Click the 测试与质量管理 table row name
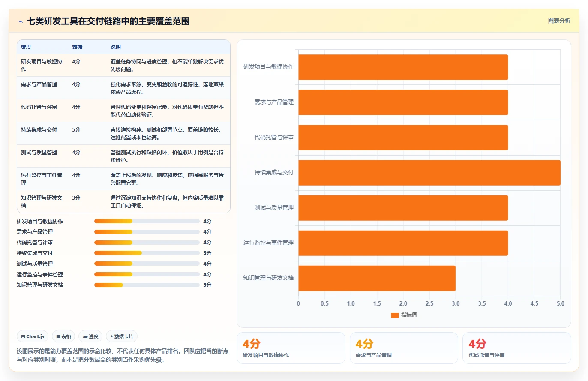This screenshot has width=588, height=381. point(39,152)
